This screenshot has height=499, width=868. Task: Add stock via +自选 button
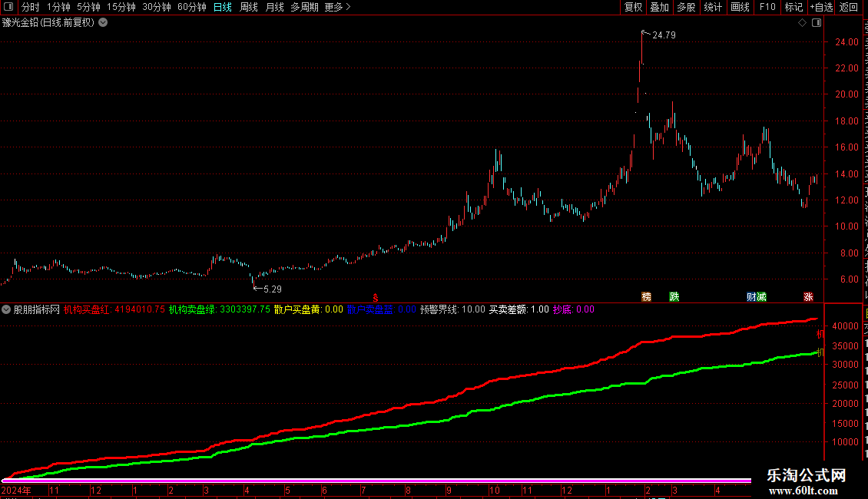(x=821, y=7)
